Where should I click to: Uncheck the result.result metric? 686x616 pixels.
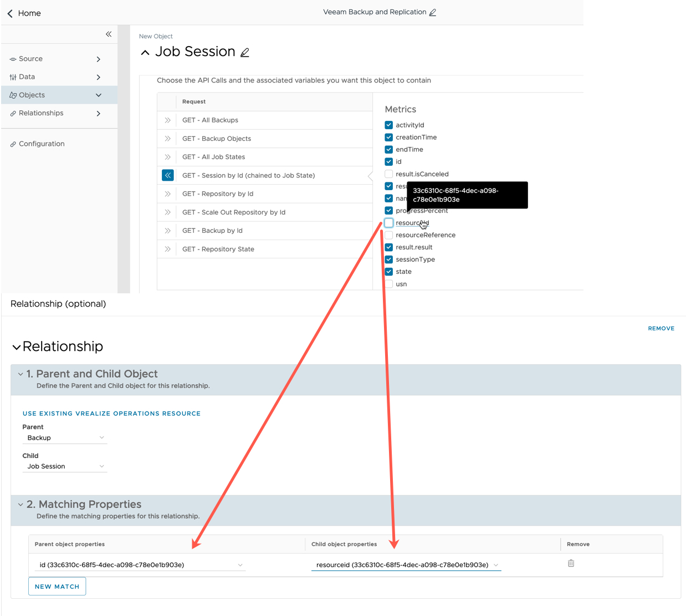(389, 247)
